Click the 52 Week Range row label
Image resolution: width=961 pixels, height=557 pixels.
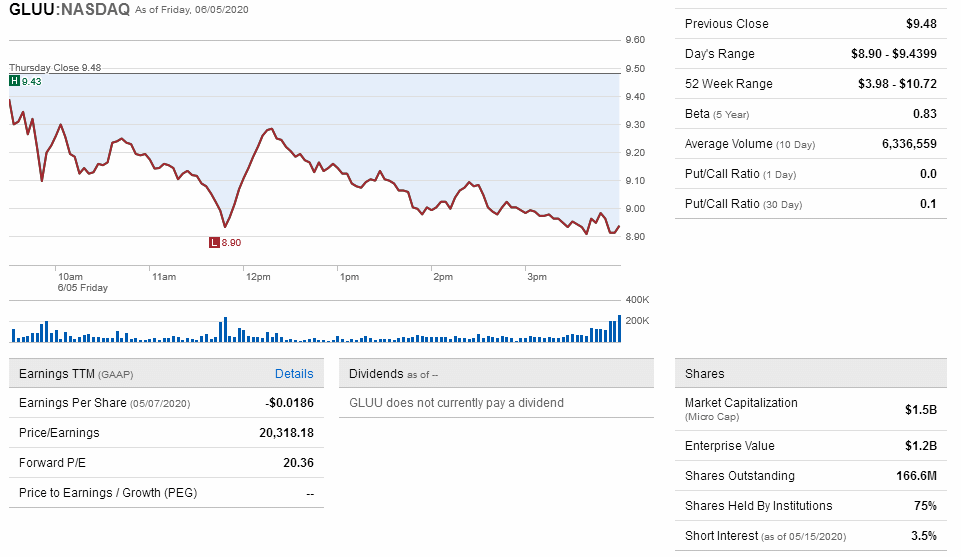pyautogui.click(x=729, y=84)
